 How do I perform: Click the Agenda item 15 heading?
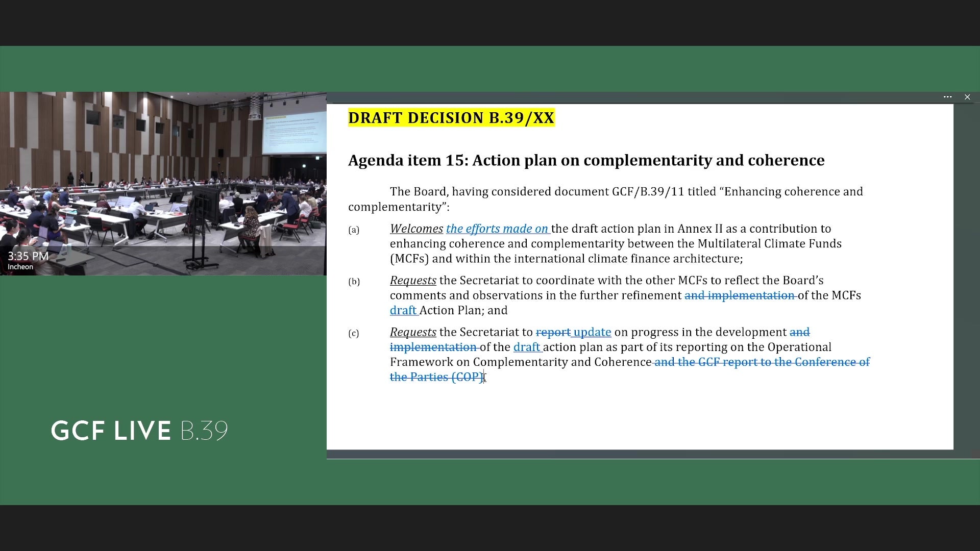(x=586, y=160)
